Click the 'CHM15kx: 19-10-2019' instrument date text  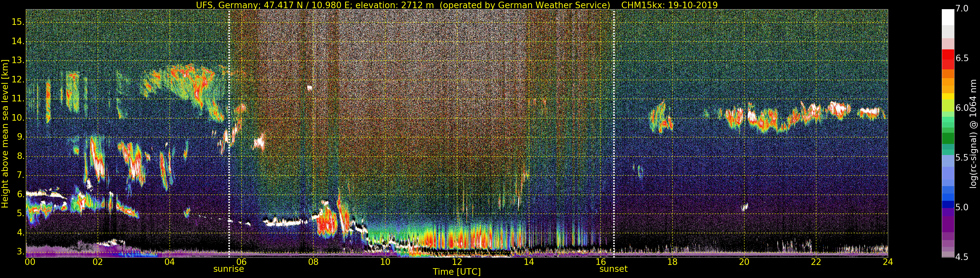(669, 5)
